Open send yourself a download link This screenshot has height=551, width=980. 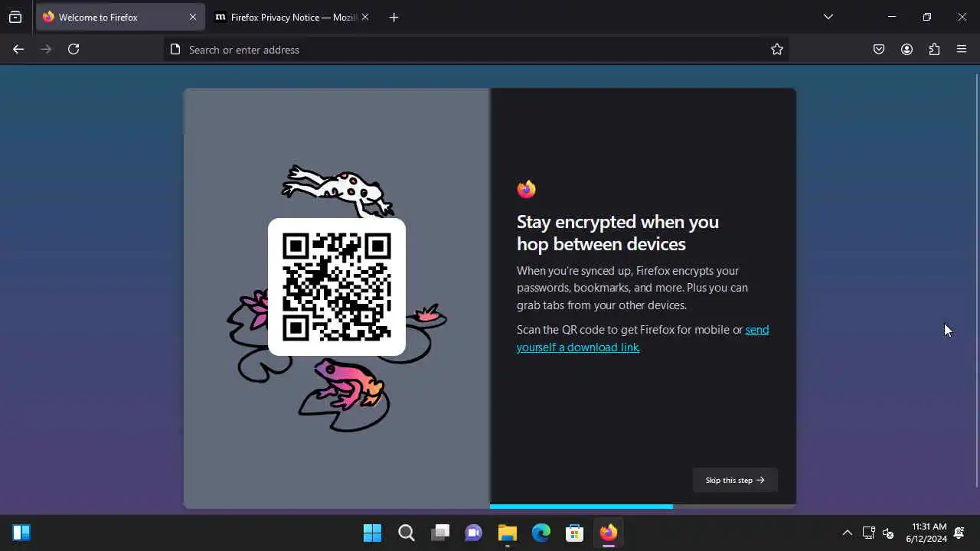pyautogui.click(x=642, y=338)
